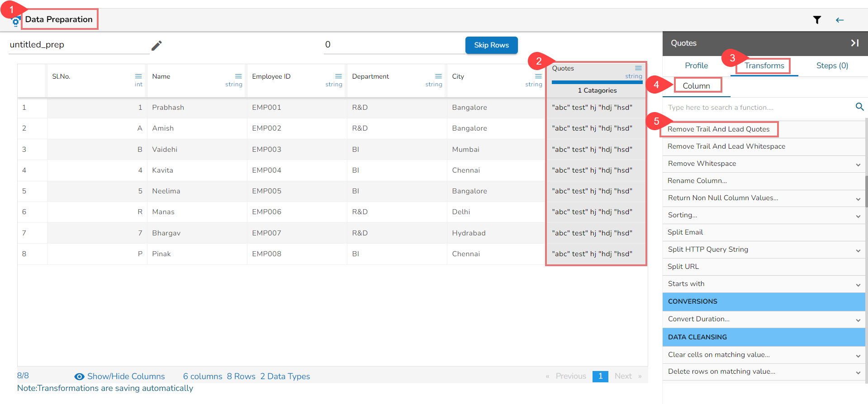The image size is (868, 404).
Task: Toggle Show/Hide Columns eye icon
Action: 79,376
